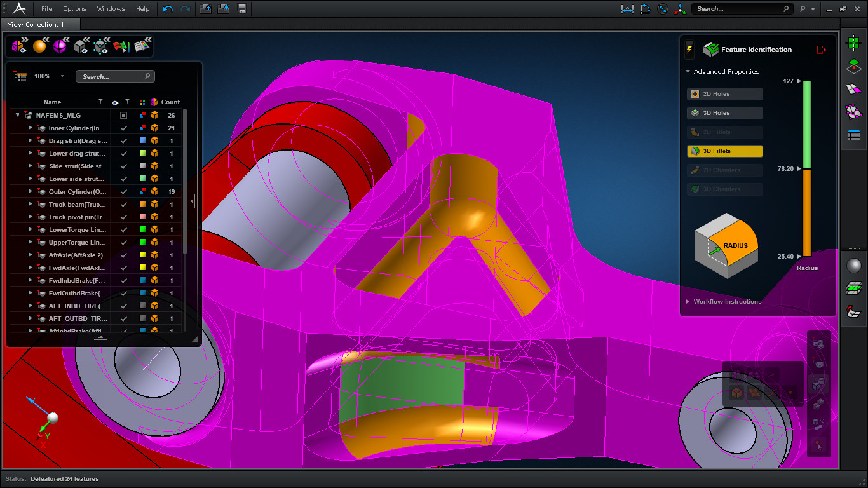Expand the Side strut tree node
This screenshot has width=868, height=488.
tap(30, 166)
